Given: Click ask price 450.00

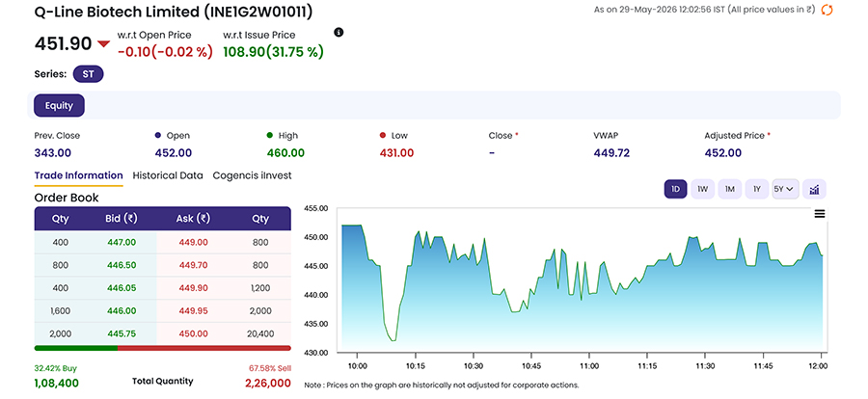Looking at the screenshot, I should tap(193, 333).
